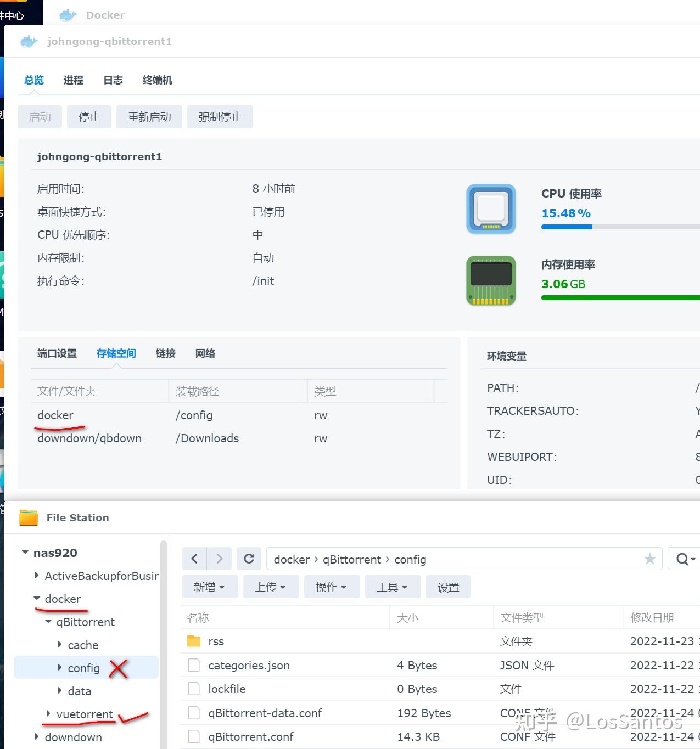This screenshot has height=749, width=700.
Task: Go back with the left arrow in File Station
Action: click(194, 559)
